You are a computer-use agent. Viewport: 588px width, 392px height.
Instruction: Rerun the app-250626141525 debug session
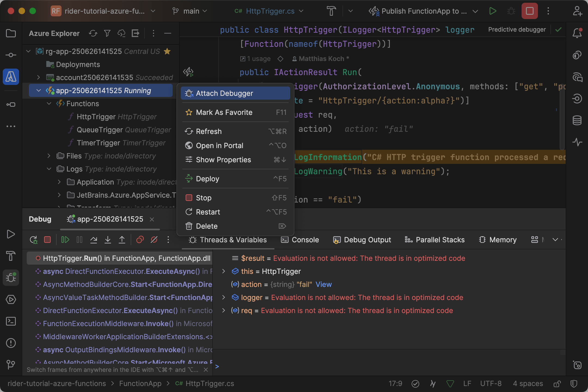[33, 240]
